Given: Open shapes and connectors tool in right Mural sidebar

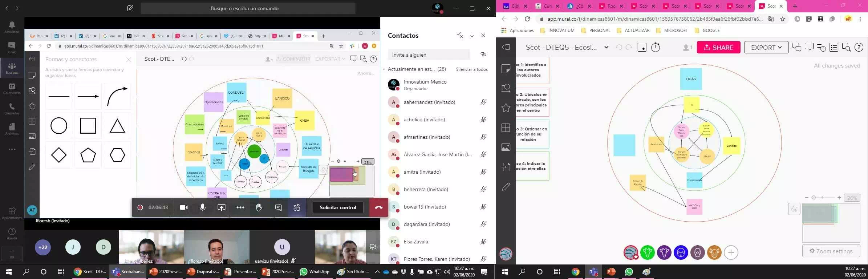Looking at the screenshot, I should pos(506,88).
